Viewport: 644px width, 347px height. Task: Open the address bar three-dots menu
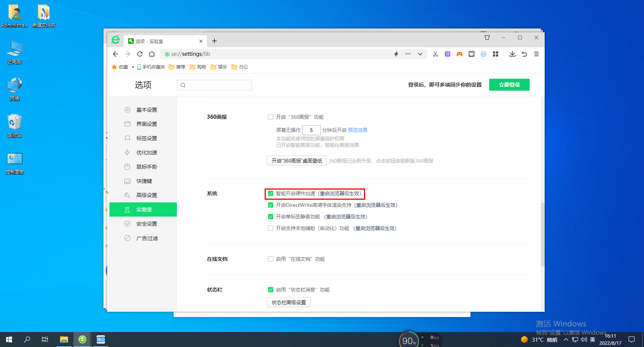[x=408, y=54]
